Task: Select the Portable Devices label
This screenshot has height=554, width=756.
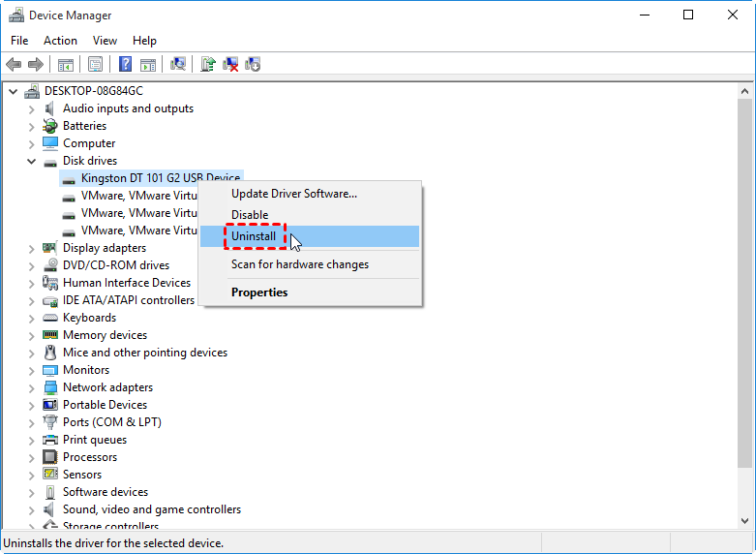Action: [x=105, y=405]
